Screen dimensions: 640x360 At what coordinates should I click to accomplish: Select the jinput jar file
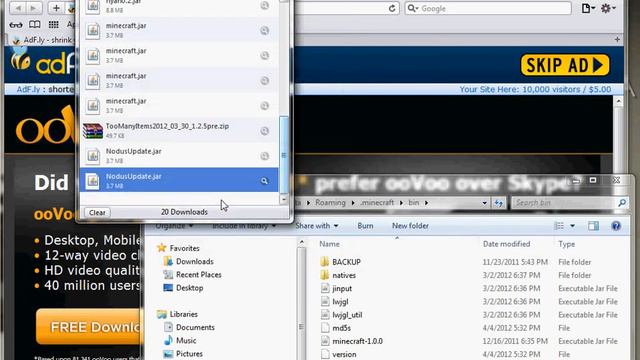tap(342, 289)
